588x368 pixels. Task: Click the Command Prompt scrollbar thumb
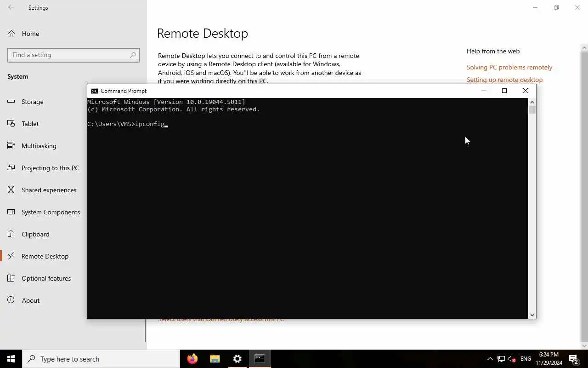click(x=532, y=110)
